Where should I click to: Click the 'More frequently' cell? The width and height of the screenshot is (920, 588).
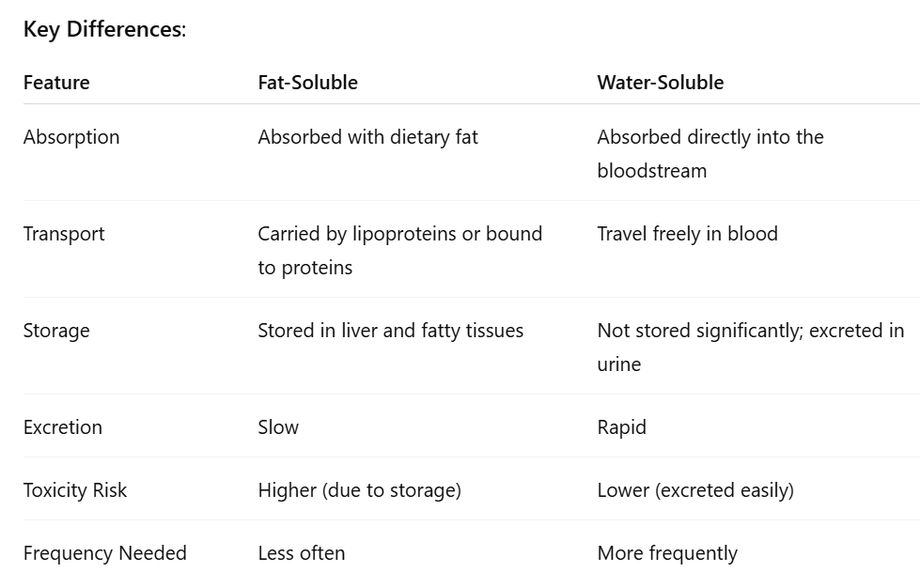667,553
